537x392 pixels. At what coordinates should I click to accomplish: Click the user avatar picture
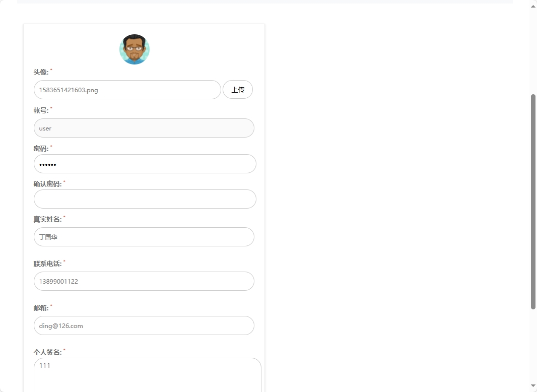(x=135, y=49)
